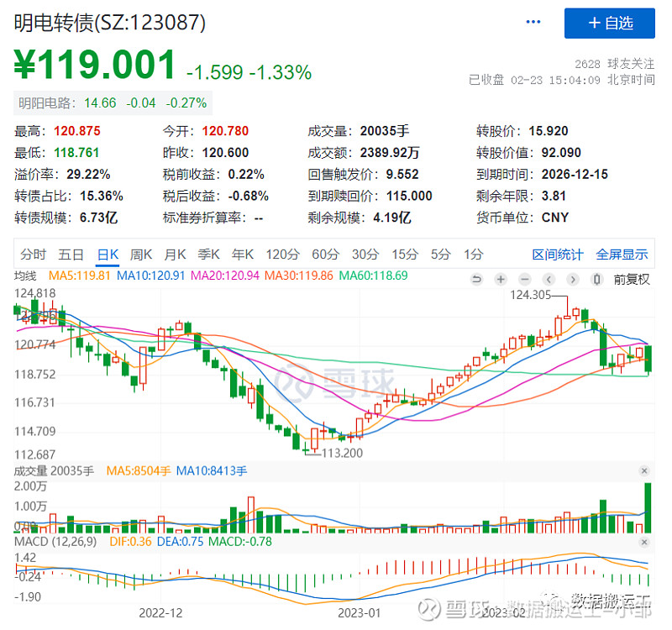Click the MA5:119.81 moving average label
Viewport: 672px width, 630px height.
click(79, 276)
